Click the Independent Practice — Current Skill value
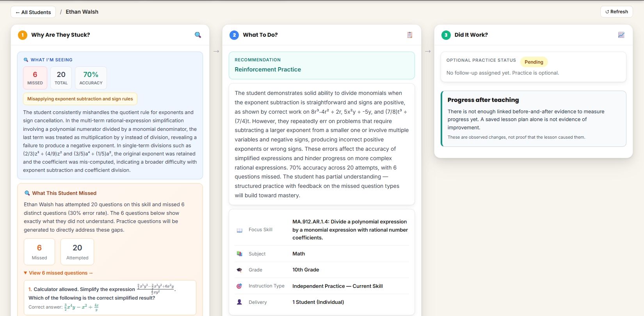This screenshot has height=316, width=644. pyautogui.click(x=338, y=286)
